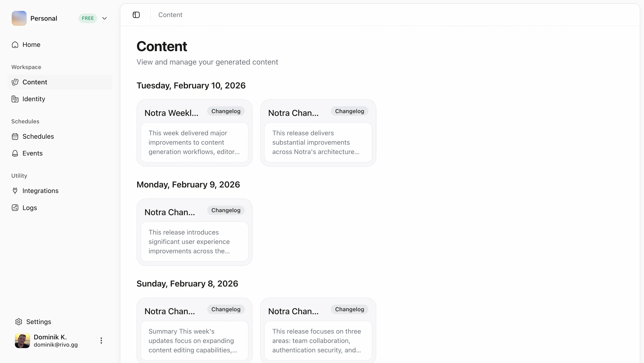The height and width of the screenshot is (363, 644).
Task: Select the Workspace section label
Action: click(x=26, y=67)
